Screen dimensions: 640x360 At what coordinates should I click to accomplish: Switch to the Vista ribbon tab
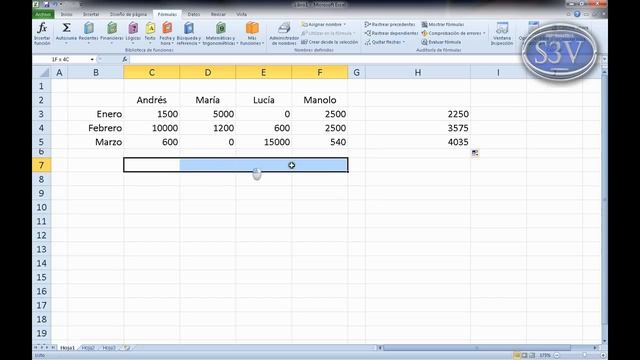tap(242, 14)
